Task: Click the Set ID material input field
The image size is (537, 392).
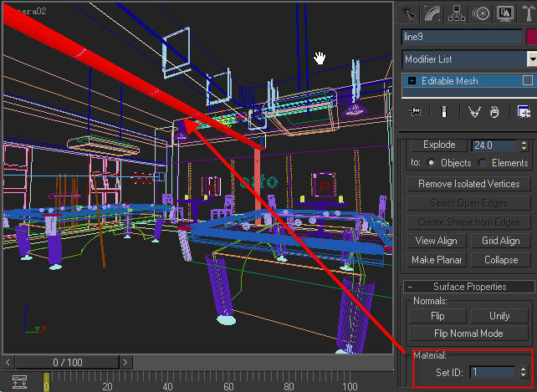Action: point(492,372)
